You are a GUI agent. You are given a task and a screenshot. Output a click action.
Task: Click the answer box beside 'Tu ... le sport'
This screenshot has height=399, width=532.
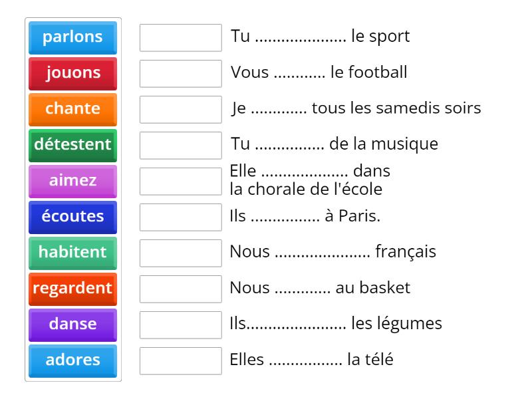coord(180,38)
